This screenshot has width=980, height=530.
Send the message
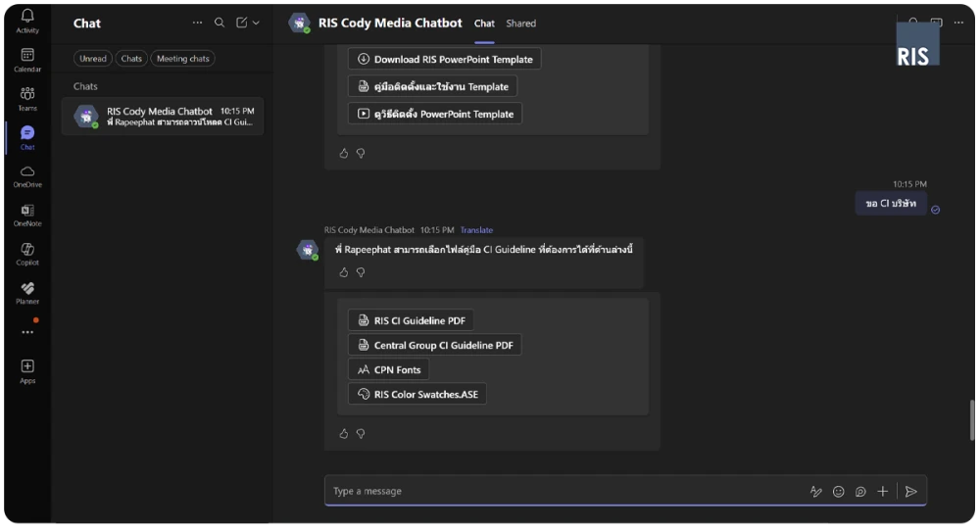pyautogui.click(x=911, y=491)
